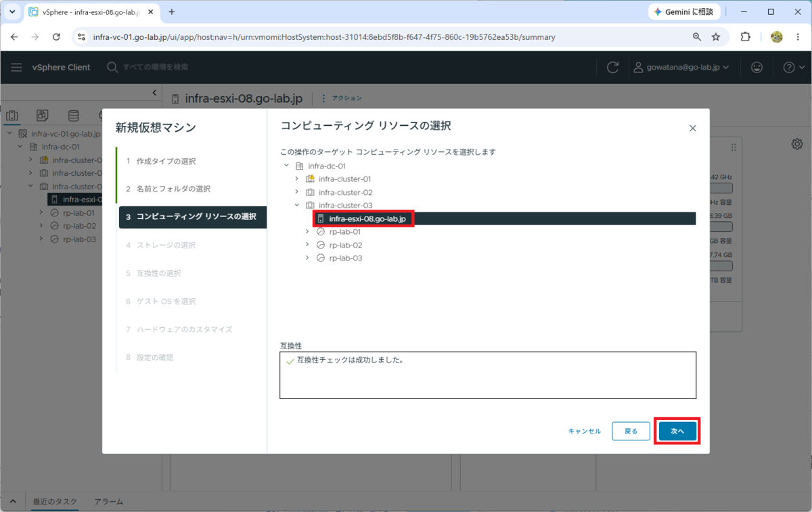Select rp-lab-03 resource pool in dialog
Viewport: 812px width, 512px height.
pos(346,258)
